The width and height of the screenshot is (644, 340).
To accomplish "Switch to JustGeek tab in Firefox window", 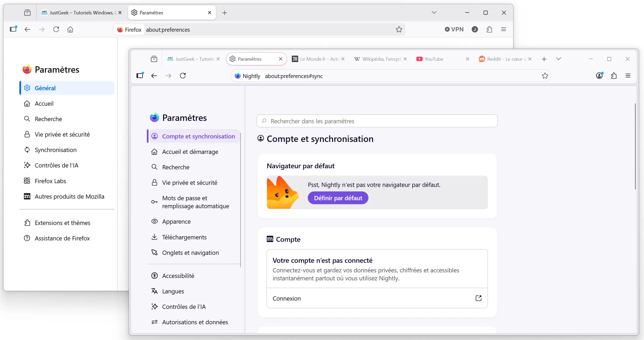I will tap(82, 13).
